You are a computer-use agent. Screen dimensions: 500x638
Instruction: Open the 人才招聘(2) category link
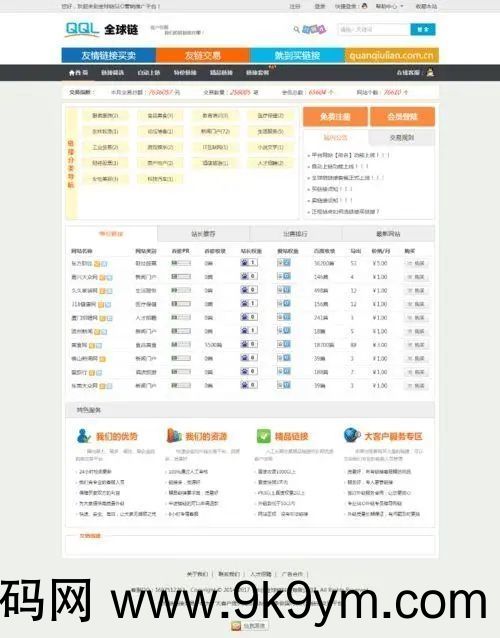click(271, 163)
